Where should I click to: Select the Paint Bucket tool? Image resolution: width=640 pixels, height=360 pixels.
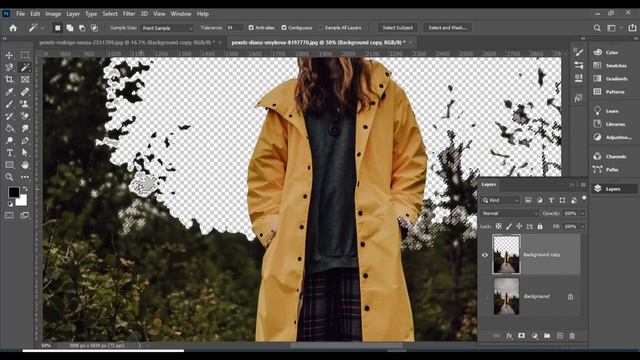(x=9, y=128)
